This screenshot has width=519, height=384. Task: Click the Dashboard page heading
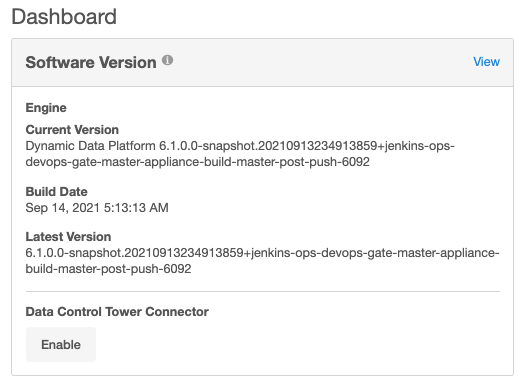64,17
